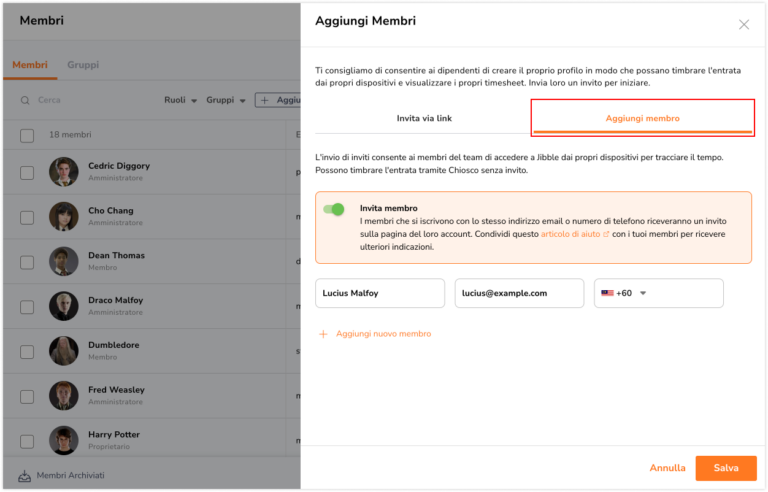The height and width of the screenshot is (492, 768).
Task: Click the search magnifier icon
Action: 25,100
